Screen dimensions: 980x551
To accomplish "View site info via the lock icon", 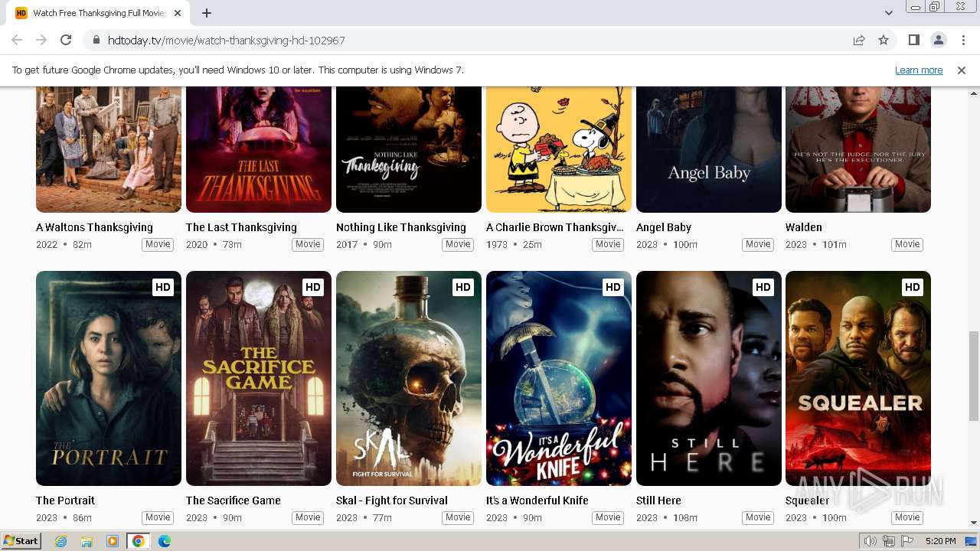I will (96, 40).
